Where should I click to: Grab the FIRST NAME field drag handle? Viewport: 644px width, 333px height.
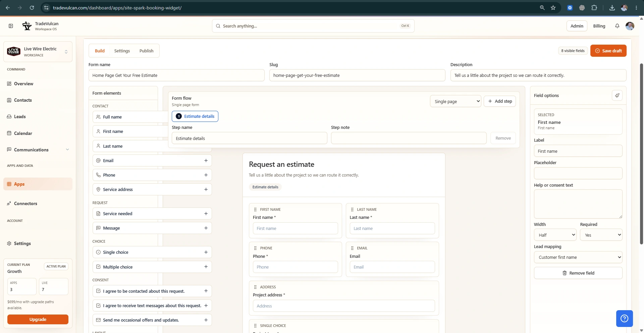click(x=255, y=209)
